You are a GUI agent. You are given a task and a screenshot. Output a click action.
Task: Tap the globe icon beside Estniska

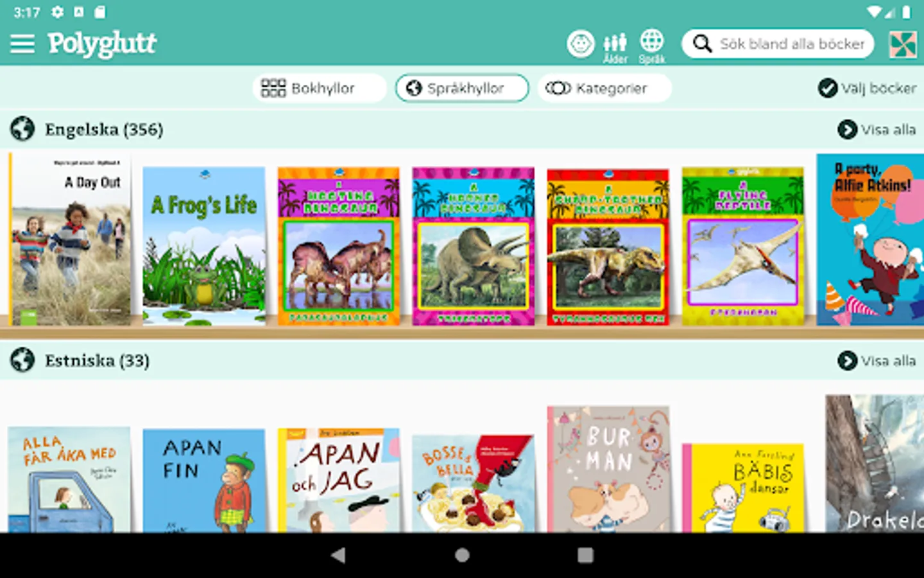pyautogui.click(x=22, y=360)
